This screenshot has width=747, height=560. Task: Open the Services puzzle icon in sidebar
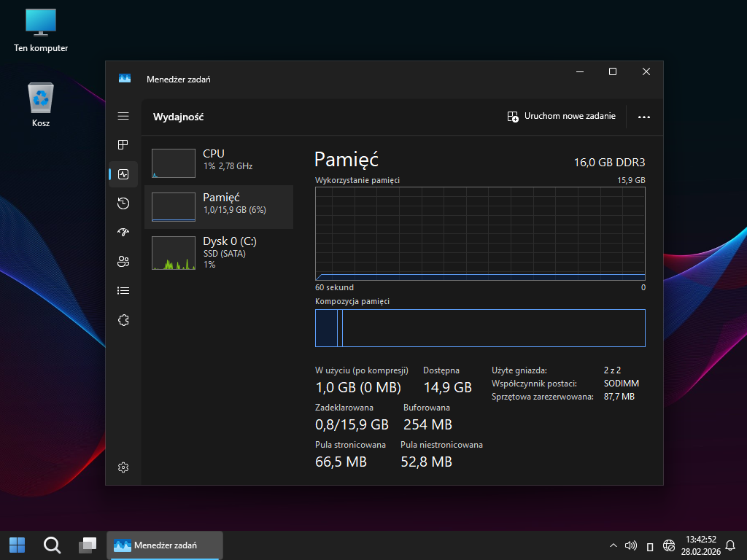click(123, 320)
